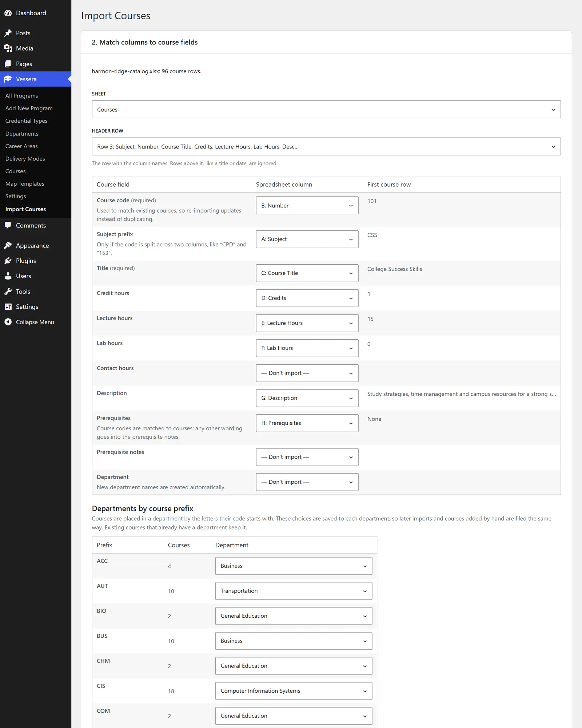Click the Tools wrench icon
Screen dimensions: 582x728
[8, 292]
